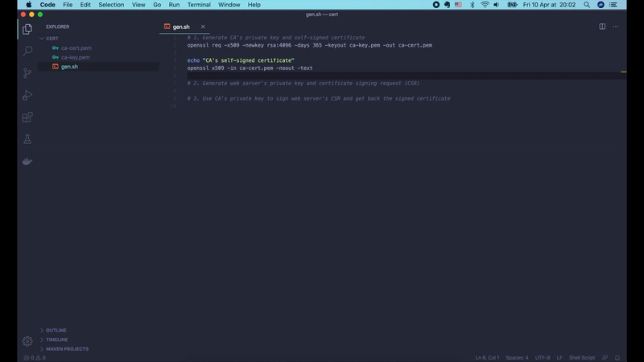644x362 pixels.
Task: Click Shell Script language mode in status bar
Action: (x=581, y=357)
